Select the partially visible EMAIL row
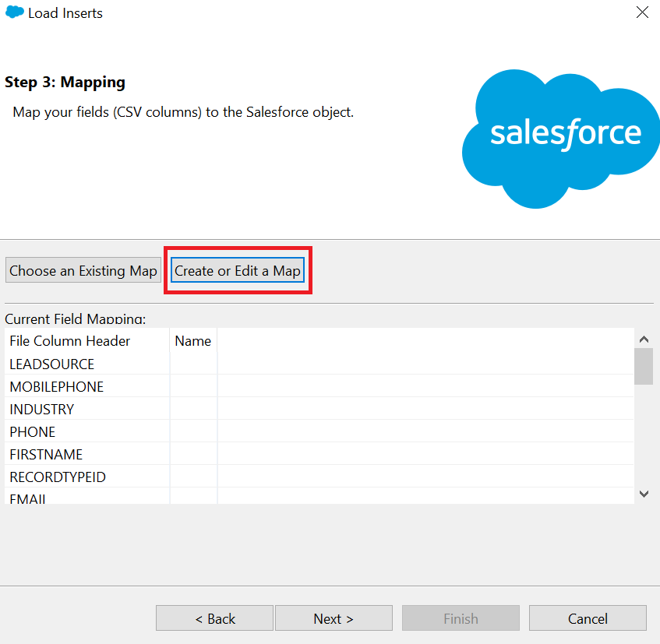The width and height of the screenshot is (660, 644). pos(319,497)
